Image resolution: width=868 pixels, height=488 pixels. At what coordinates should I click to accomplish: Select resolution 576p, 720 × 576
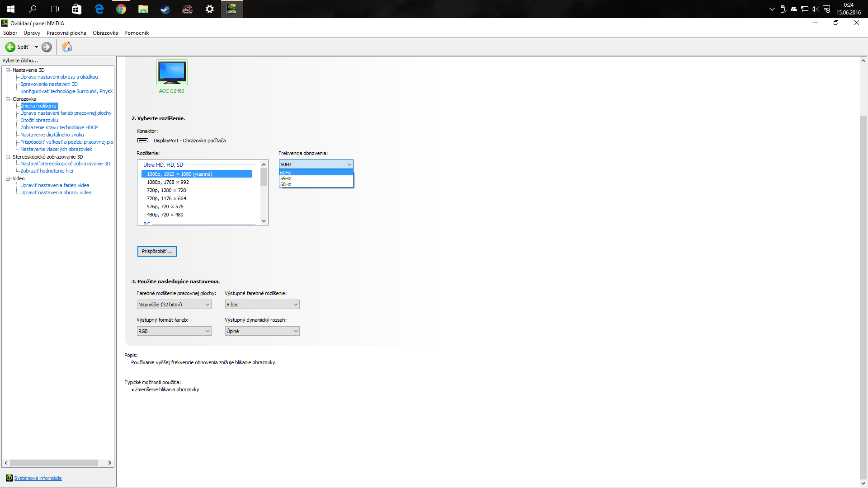197,206
